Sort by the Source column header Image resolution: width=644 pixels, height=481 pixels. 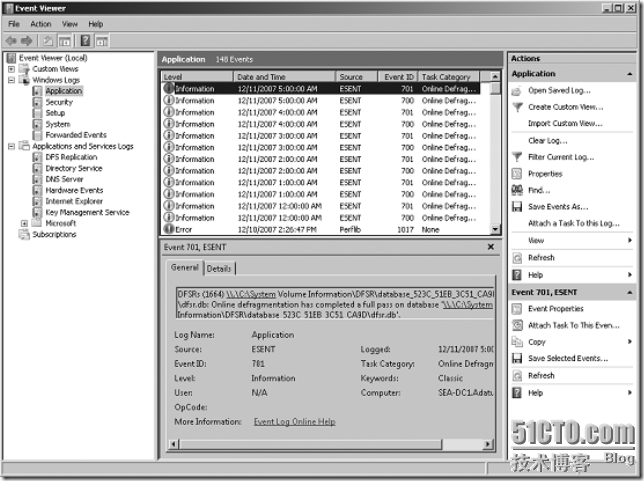tap(356, 77)
